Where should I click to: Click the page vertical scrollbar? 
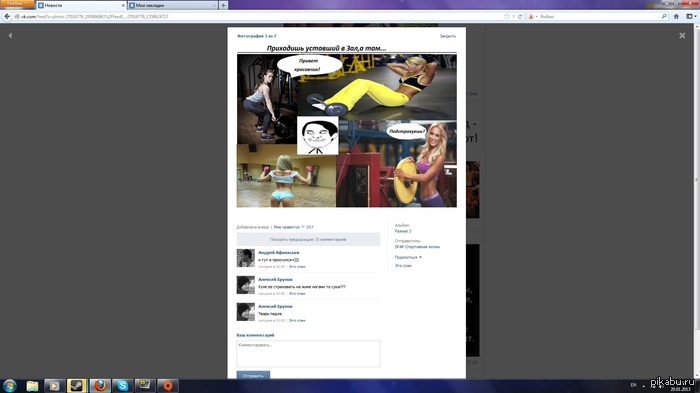click(696, 179)
